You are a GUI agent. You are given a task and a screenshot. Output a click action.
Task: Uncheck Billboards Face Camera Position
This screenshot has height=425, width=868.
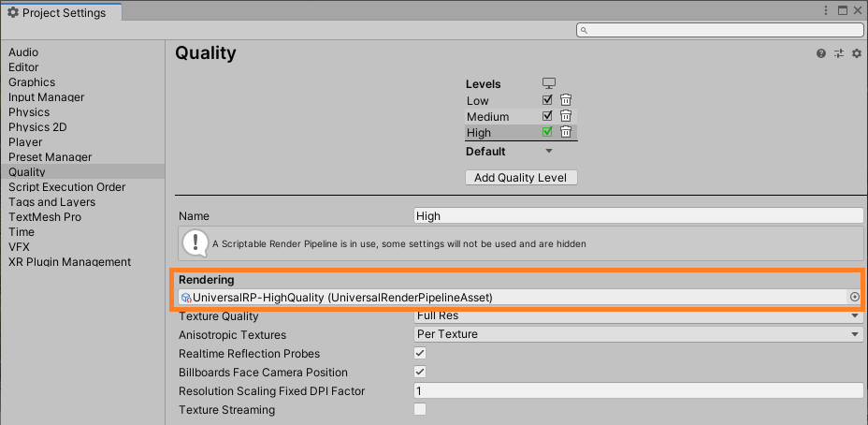pos(420,372)
